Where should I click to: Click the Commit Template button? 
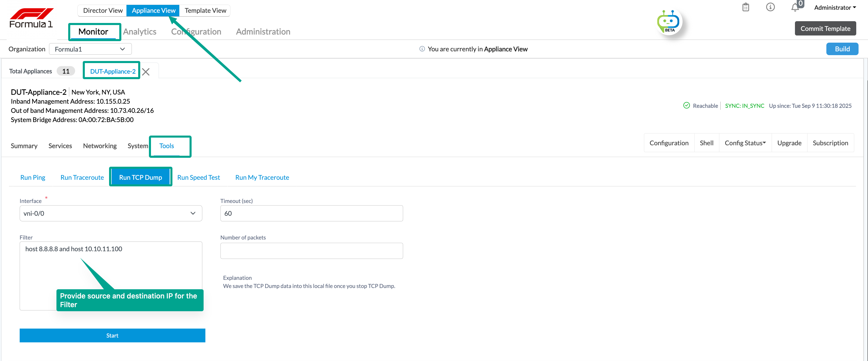tap(825, 29)
